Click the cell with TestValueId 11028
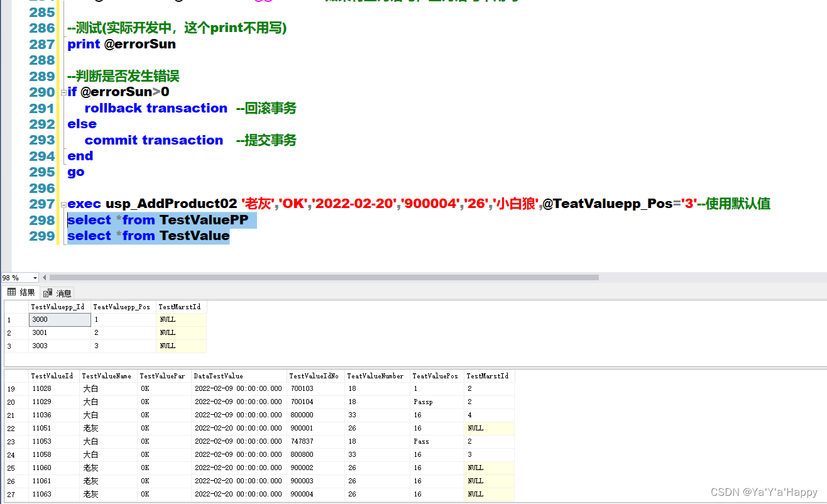The width and height of the screenshot is (827, 504). 53,388
